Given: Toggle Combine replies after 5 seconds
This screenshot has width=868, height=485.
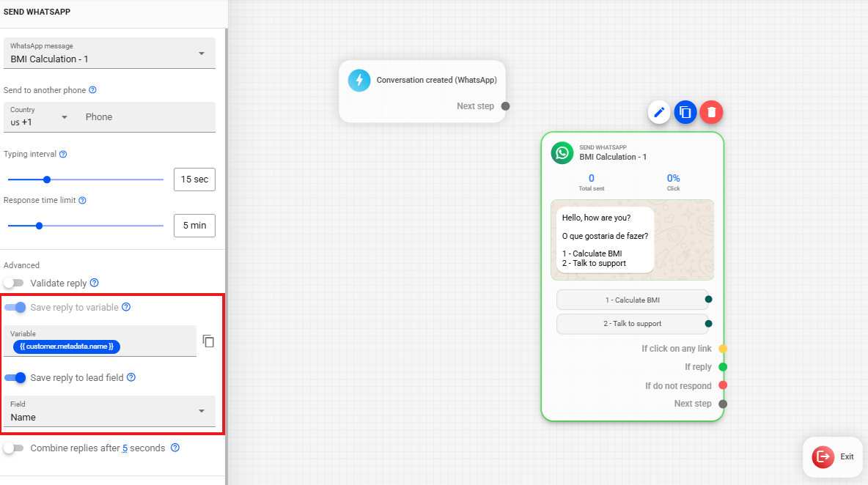Looking at the screenshot, I should (14, 448).
